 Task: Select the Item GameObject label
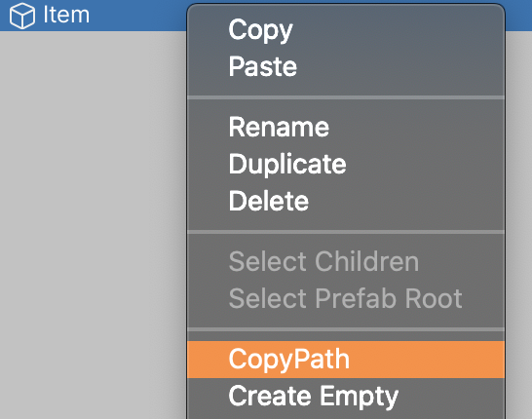click(x=66, y=15)
